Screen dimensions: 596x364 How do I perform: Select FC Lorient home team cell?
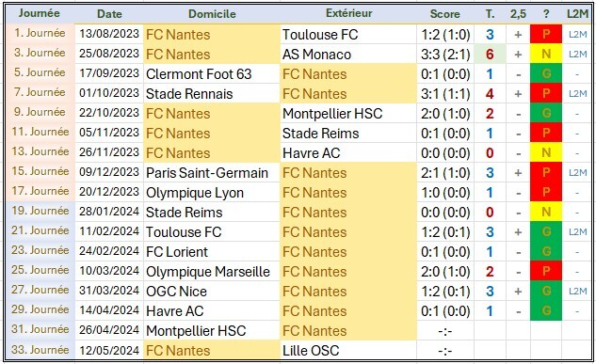212,252
